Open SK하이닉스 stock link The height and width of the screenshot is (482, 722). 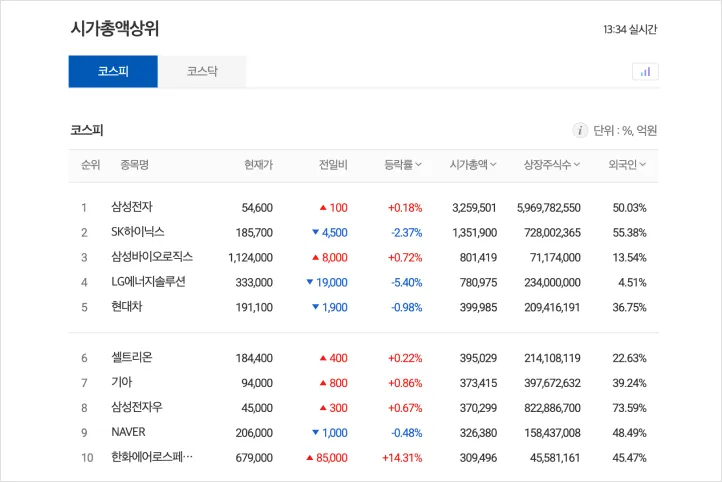pos(138,232)
